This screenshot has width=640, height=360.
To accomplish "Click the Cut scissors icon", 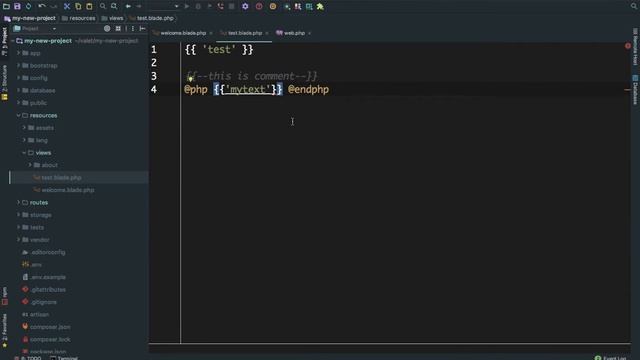I will (67, 6).
